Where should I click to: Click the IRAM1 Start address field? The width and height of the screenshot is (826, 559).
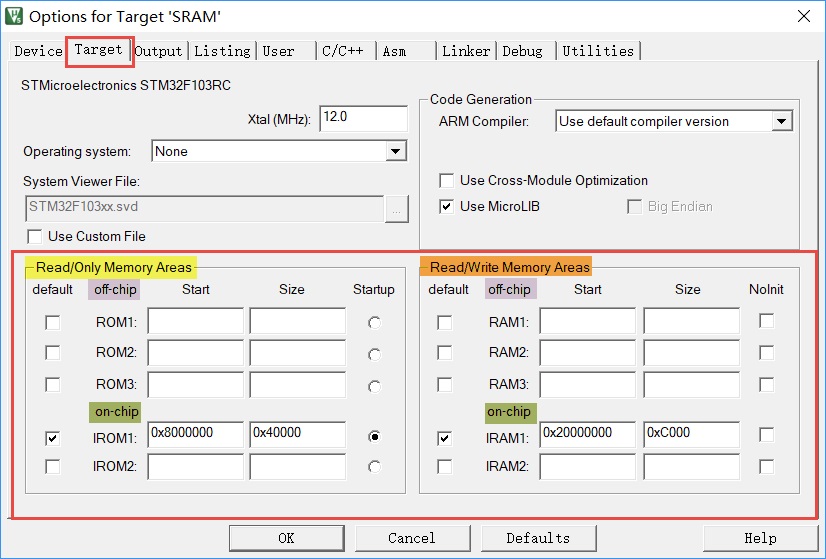coord(587,434)
